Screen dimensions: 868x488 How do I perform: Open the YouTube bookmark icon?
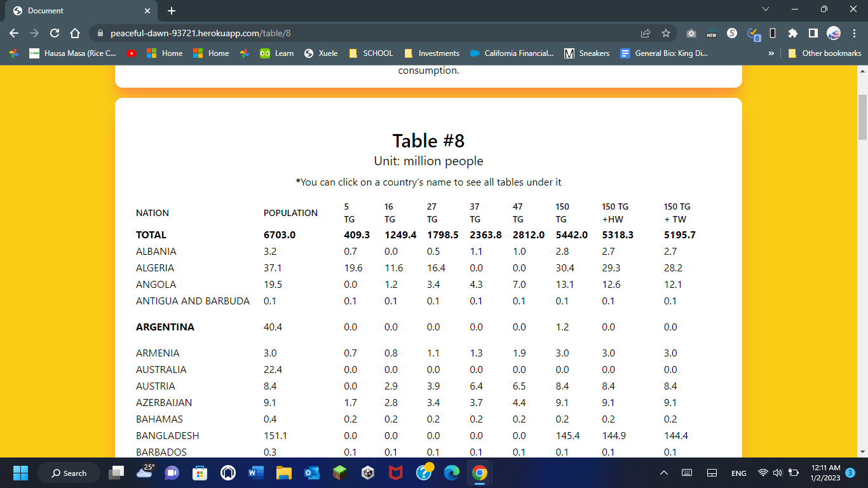tap(132, 53)
